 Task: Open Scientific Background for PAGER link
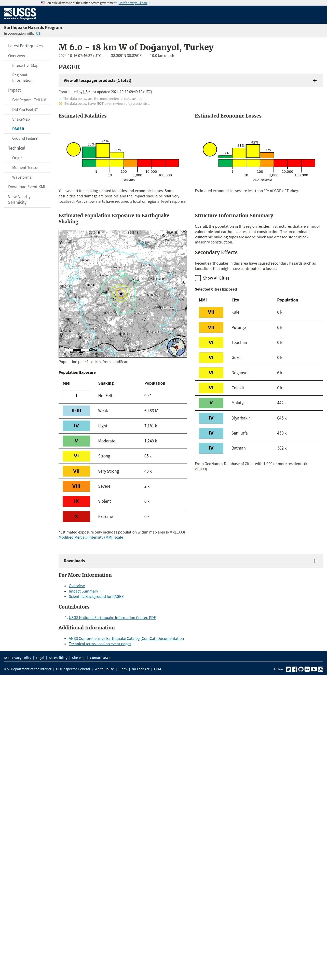pos(96,597)
